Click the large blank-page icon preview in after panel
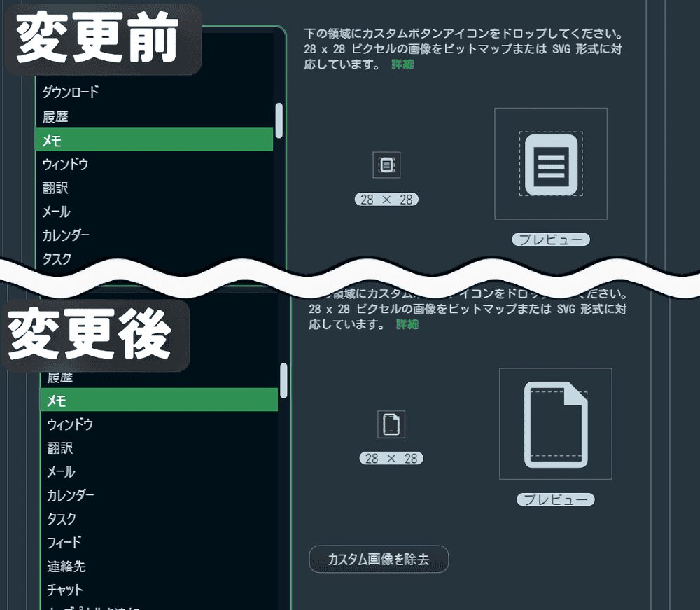The image size is (700, 610). 555,424
